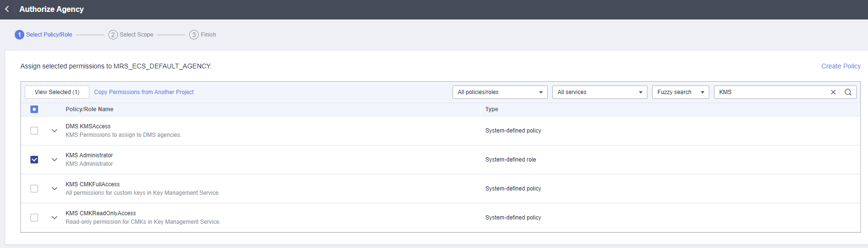Click the View Selected (1) button

coord(57,92)
